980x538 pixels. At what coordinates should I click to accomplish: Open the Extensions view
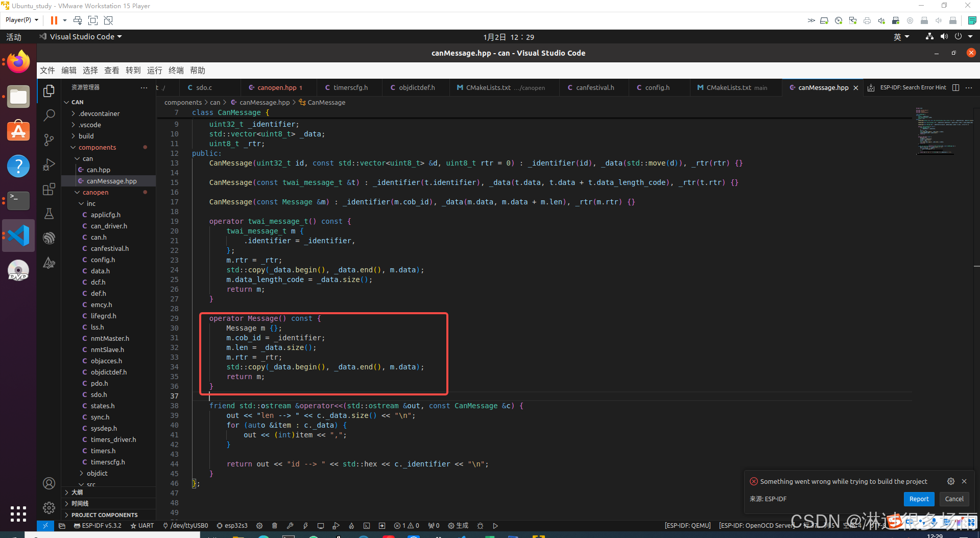coord(49,189)
